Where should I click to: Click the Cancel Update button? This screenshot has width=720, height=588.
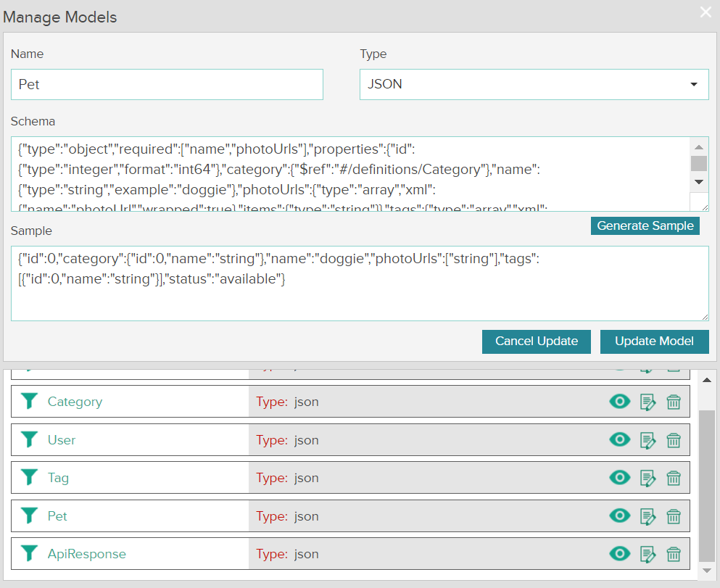coord(537,341)
